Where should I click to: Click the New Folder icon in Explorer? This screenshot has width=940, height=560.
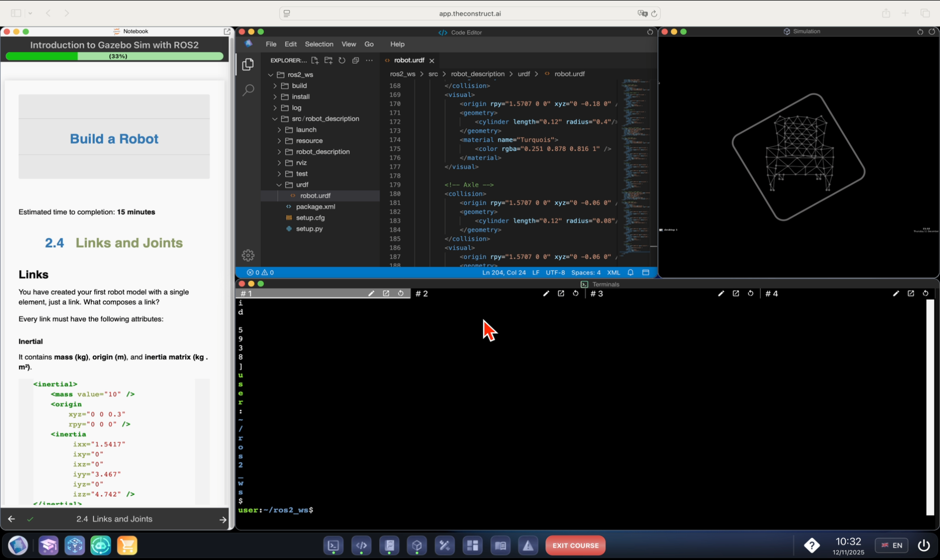coord(328,60)
